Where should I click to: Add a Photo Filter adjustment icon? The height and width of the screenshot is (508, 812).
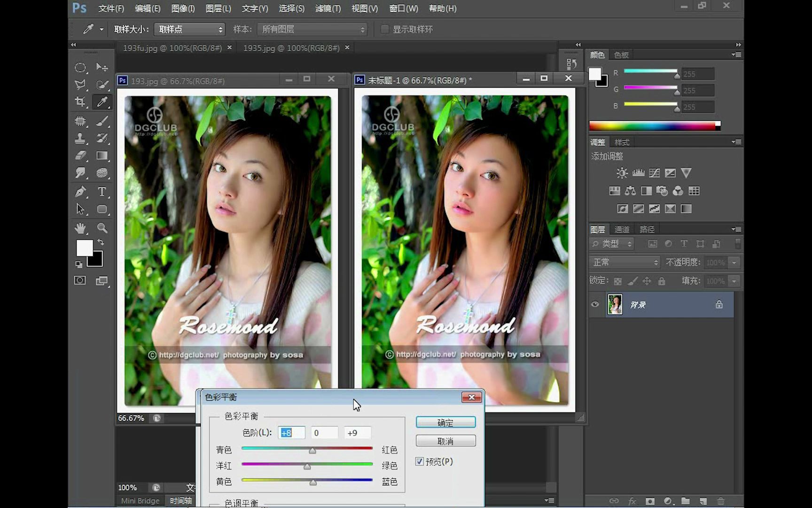tap(662, 191)
